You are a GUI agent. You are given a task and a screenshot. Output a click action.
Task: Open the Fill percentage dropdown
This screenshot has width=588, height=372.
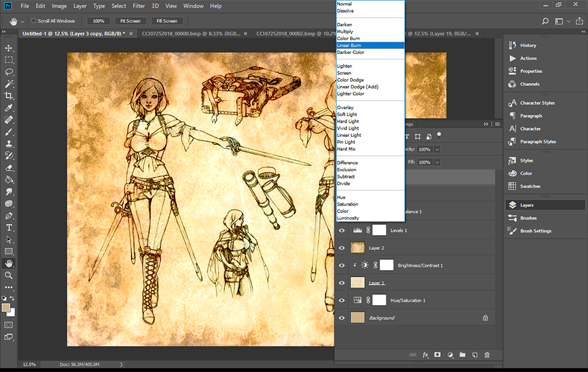coord(437,162)
